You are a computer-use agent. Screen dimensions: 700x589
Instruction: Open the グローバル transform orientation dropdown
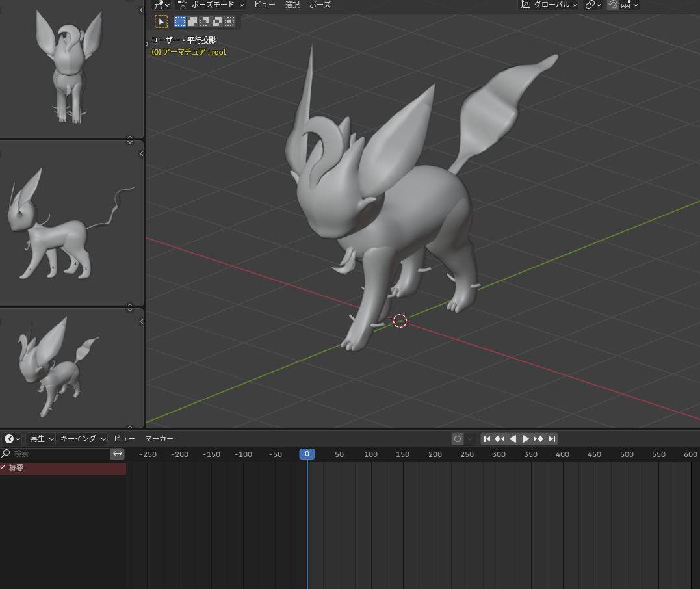(x=549, y=5)
